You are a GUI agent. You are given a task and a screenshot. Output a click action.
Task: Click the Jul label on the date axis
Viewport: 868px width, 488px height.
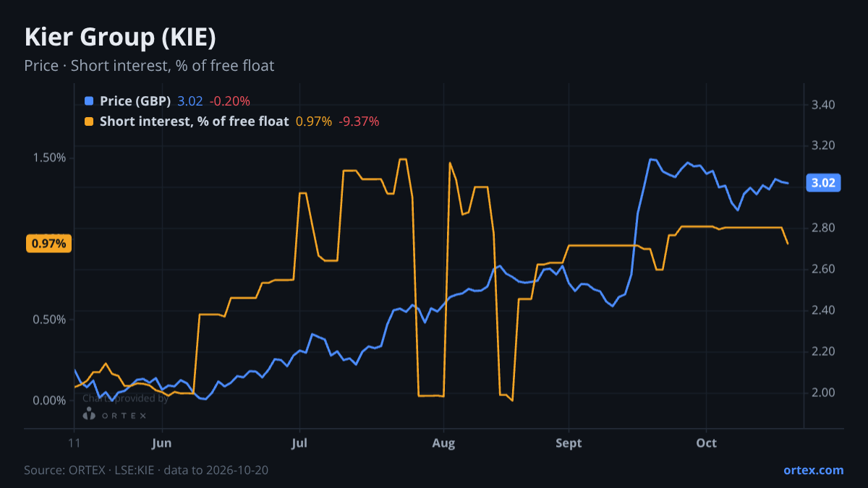[x=299, y=443]
